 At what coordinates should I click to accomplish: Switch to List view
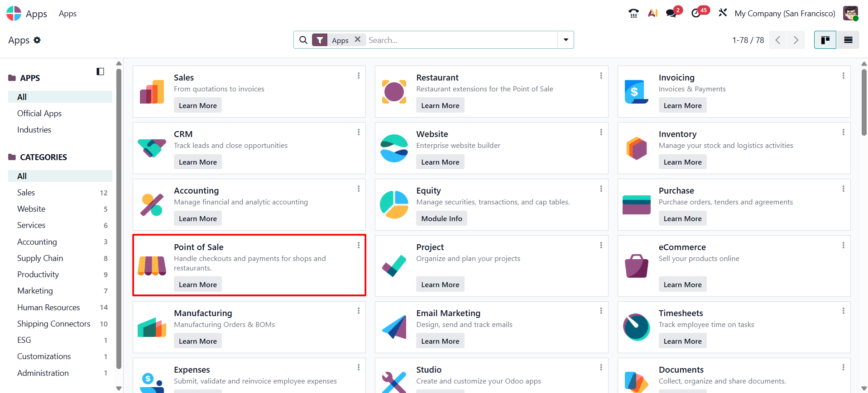[848, 40]
